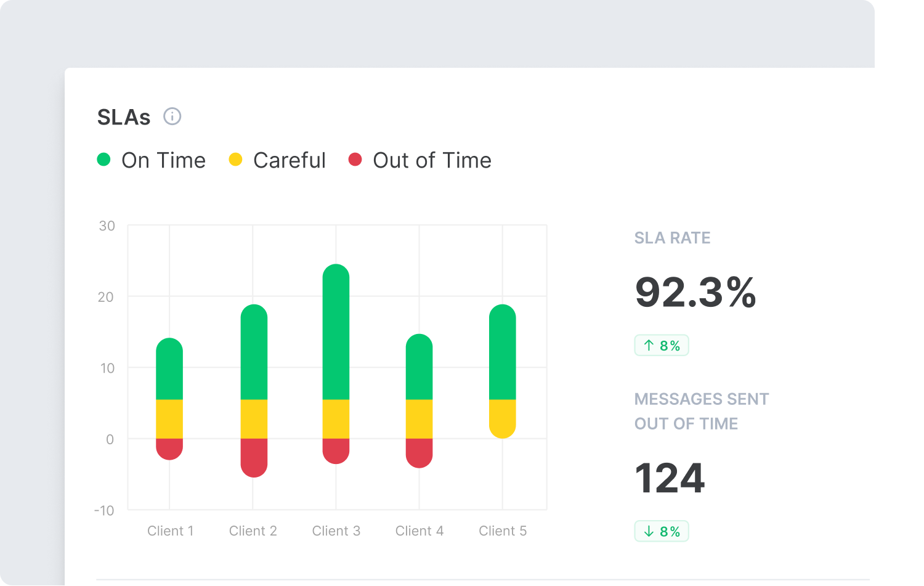Click the red Out of Time legend dot
This screenshot has height=586, width=924.
[x=355, y=160]
